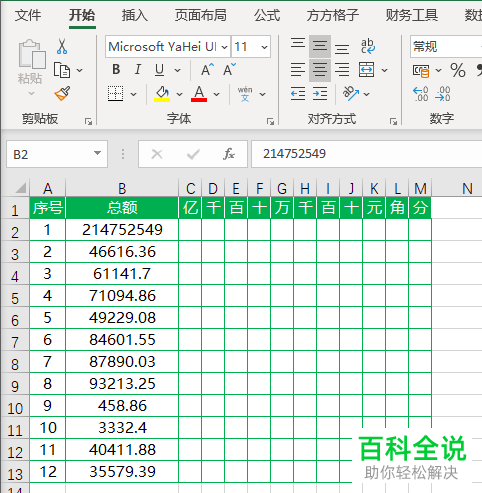Increase decimal places

(x=421, y=94)
